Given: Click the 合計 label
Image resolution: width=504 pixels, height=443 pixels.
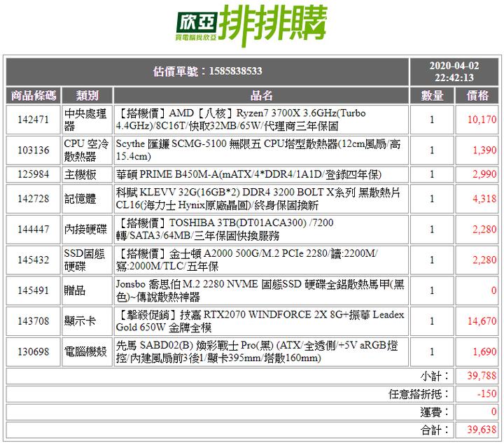Looking at the screenshot, I should tap(434, 430).
